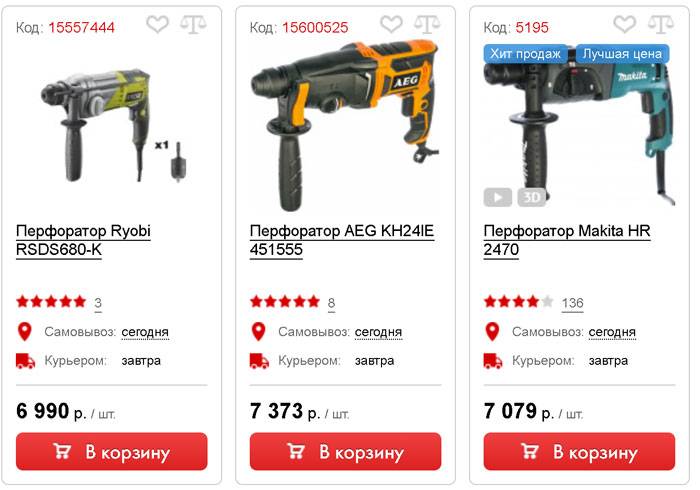Compare AEG perforator using scales icon
This screenshot has width=700, height=490.
point(427,25)
